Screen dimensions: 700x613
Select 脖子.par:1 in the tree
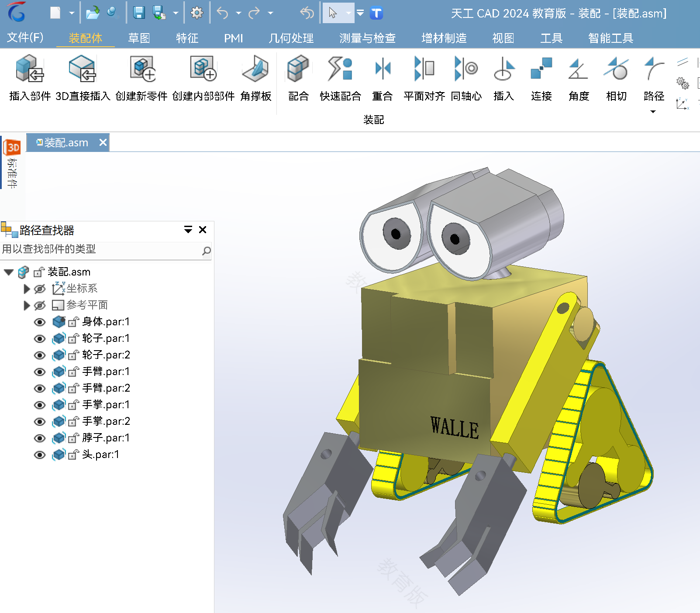(x=106, y=438)
